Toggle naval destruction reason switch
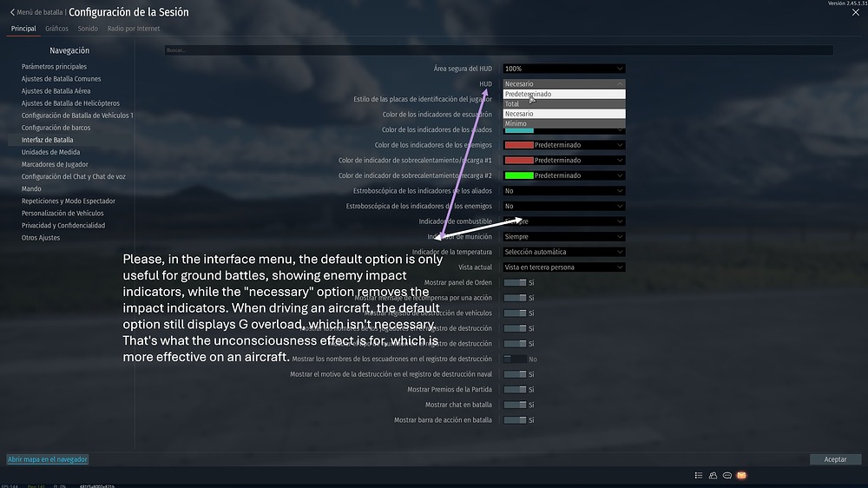This screenshot has width=868, height=488. pos(515,374)
